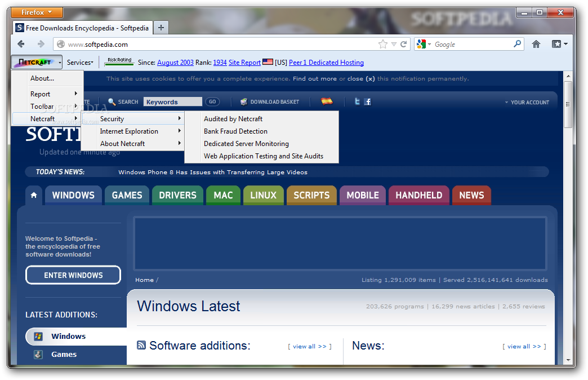588x380 pixels.
Task: Open the bookmarks menu icon
Action: 559,45
